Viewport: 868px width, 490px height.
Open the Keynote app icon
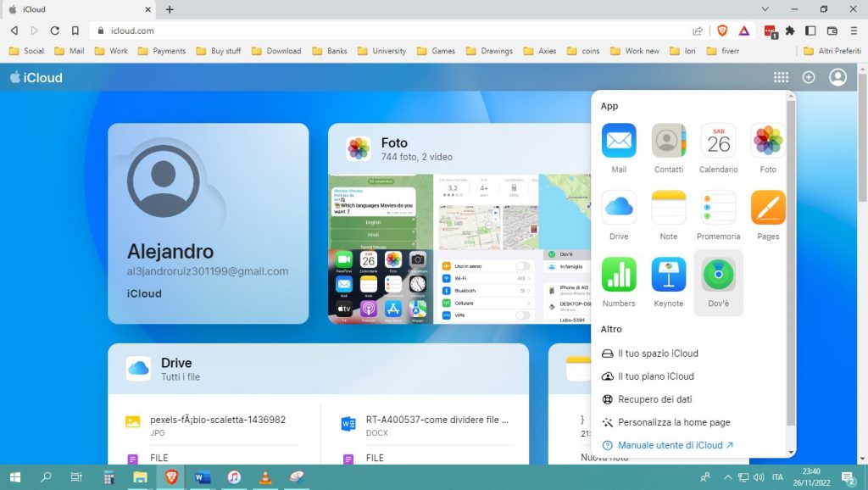tap(668, 275)
